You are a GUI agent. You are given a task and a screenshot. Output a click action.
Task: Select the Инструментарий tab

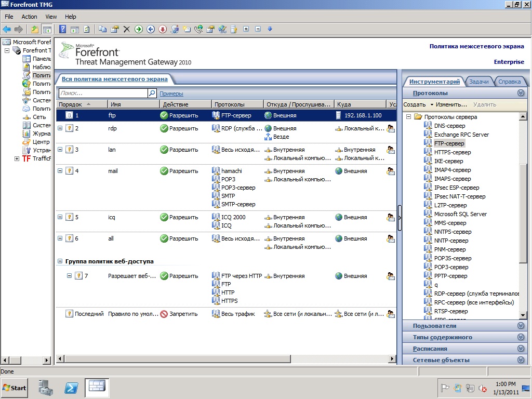click(x=434, y=82)
